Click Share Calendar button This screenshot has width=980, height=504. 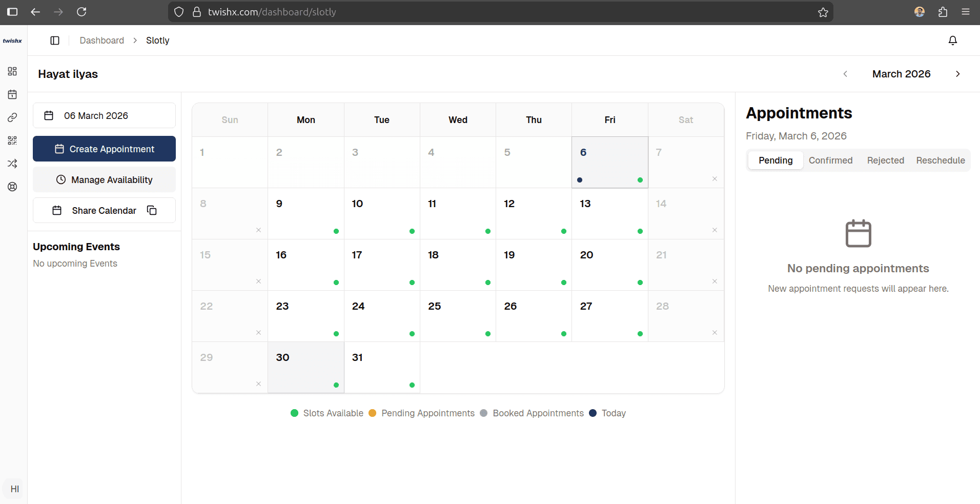104,210
